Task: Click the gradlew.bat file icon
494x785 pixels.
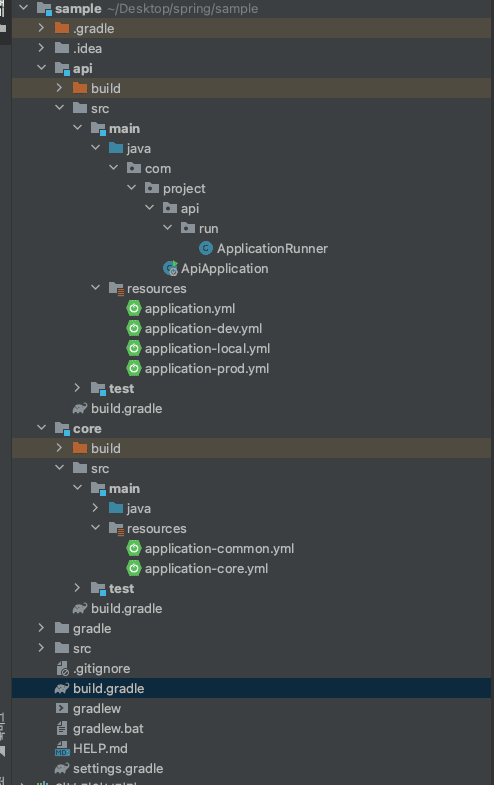Action: point(62,728)
